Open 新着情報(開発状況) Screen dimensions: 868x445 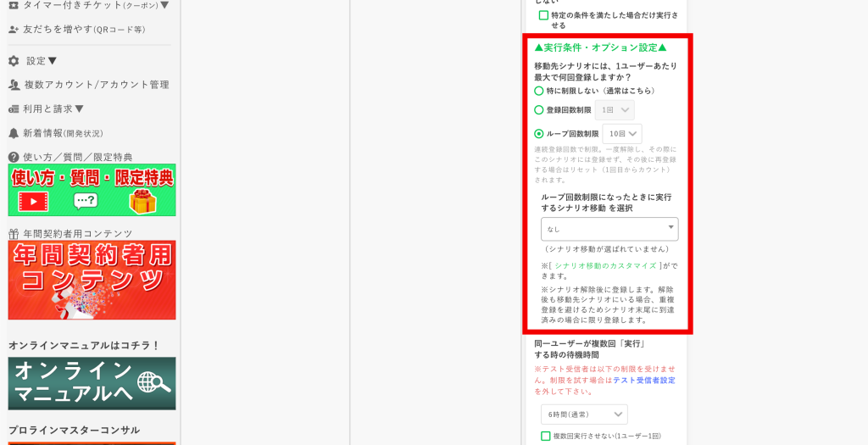[x=63, y=133]
